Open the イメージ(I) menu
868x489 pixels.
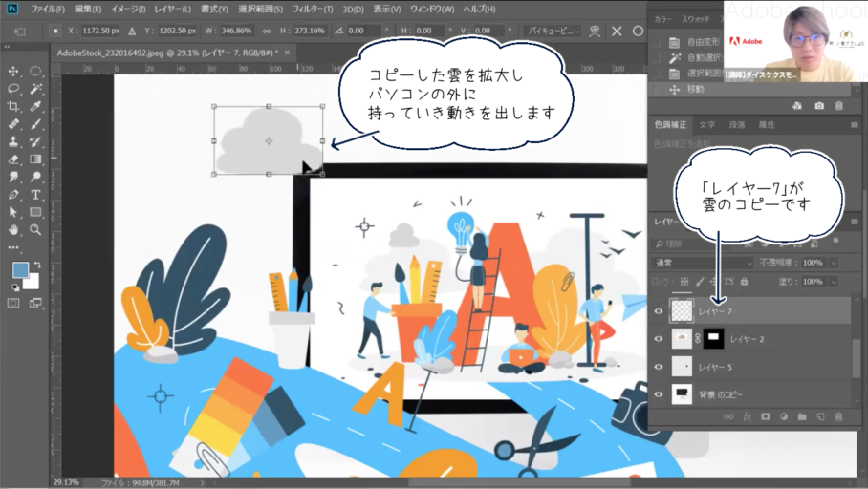click(x=128, y=9)
